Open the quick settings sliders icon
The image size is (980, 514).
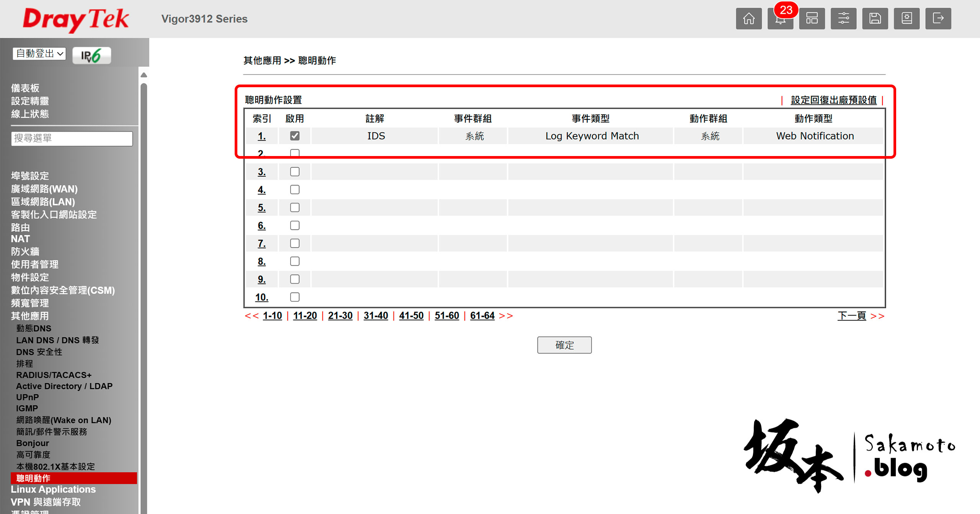point(843,18)
